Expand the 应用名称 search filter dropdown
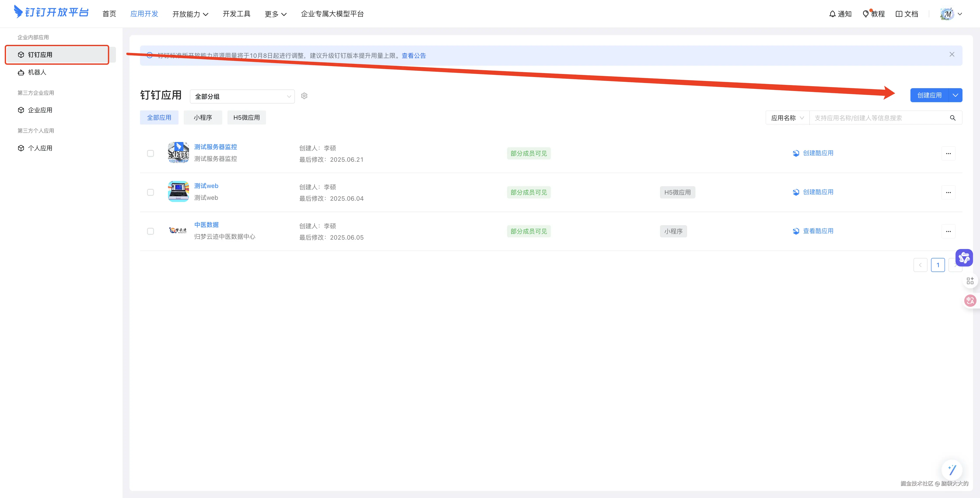 point(787,118)
